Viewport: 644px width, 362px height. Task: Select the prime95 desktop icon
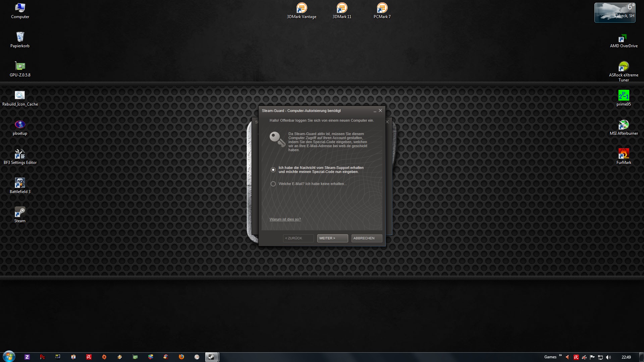tap(624, 98)
